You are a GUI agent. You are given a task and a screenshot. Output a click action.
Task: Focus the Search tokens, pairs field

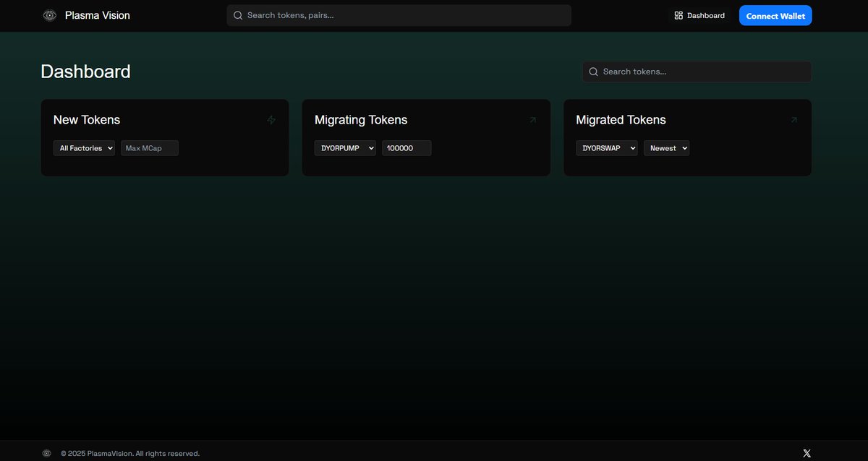point(399,15)
